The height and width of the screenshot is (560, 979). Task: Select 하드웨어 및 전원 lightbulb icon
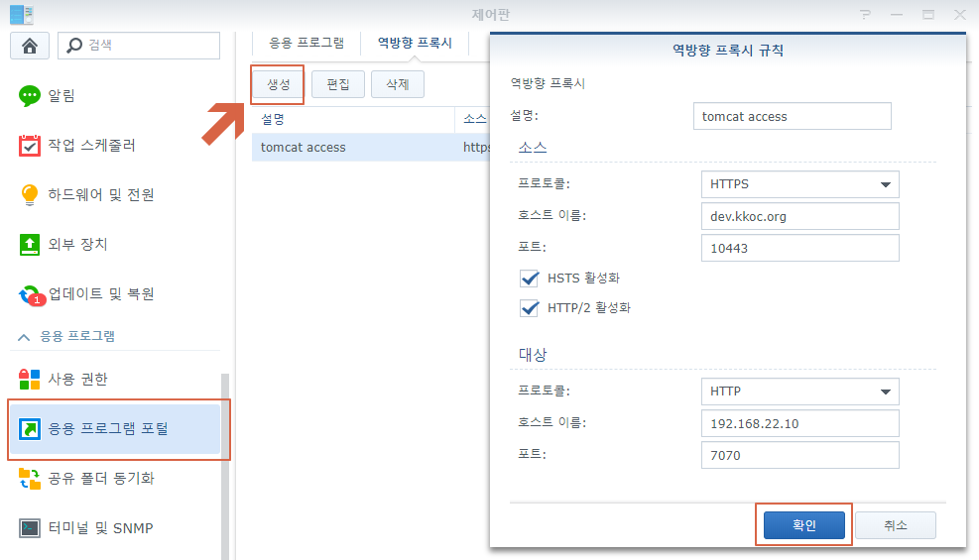pos(30,195)
